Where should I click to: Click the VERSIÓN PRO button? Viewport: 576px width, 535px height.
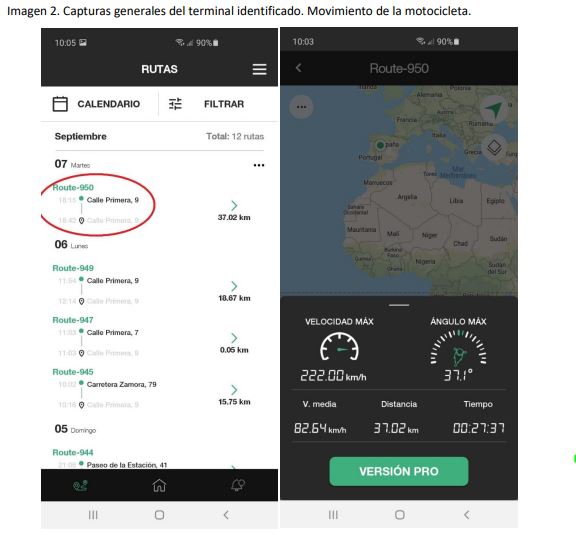399,471
